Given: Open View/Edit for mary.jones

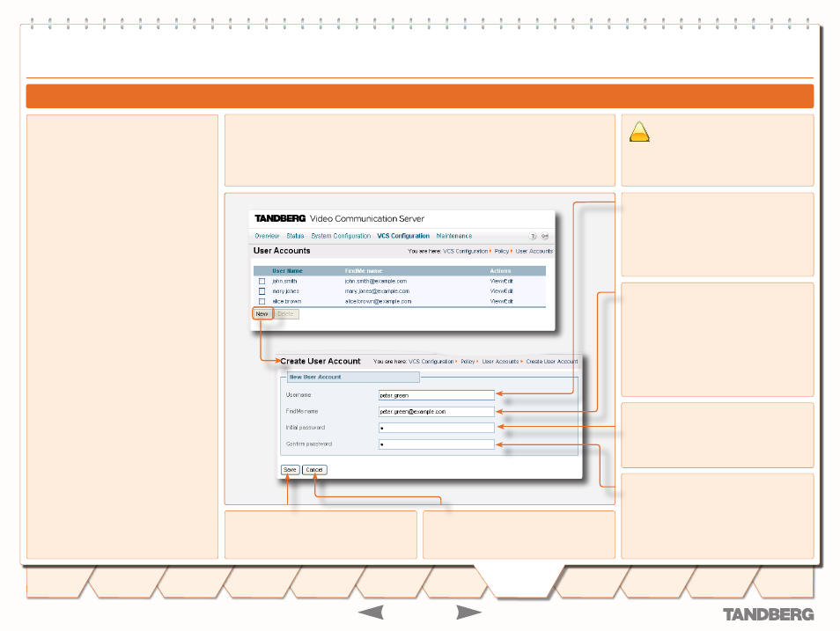Looking at the screenshot, I should click(501, 291).
